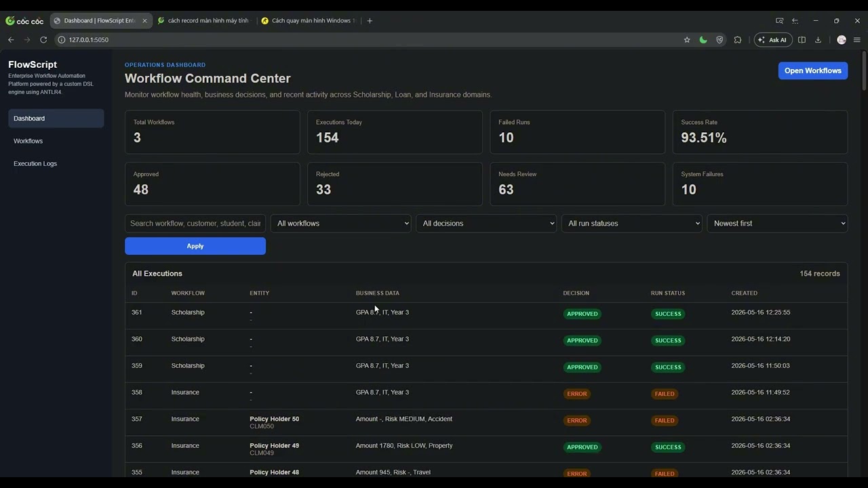Screen dimensions: 868x488
Task: Click Policy Holder 50 entity
Action: [x=274, y=419]
